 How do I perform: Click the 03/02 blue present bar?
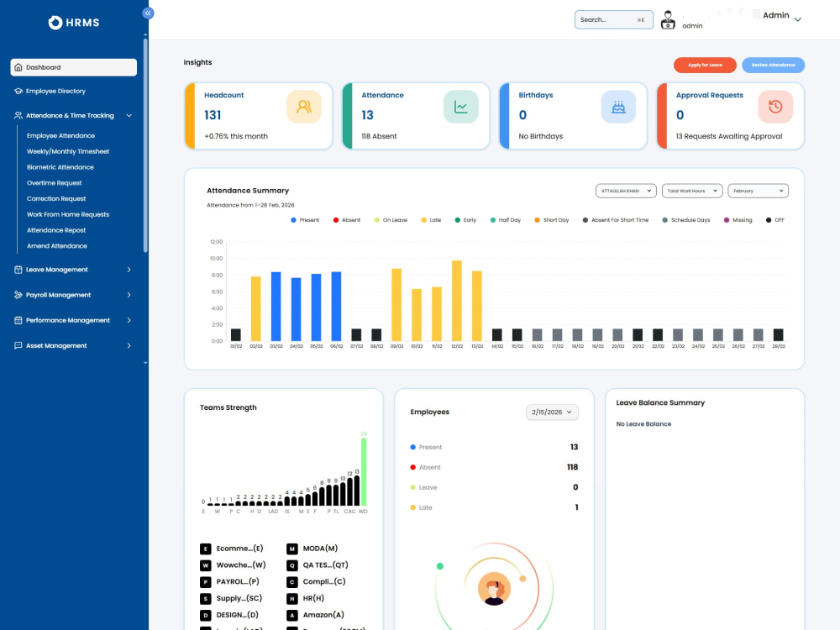tap(276, 307)
